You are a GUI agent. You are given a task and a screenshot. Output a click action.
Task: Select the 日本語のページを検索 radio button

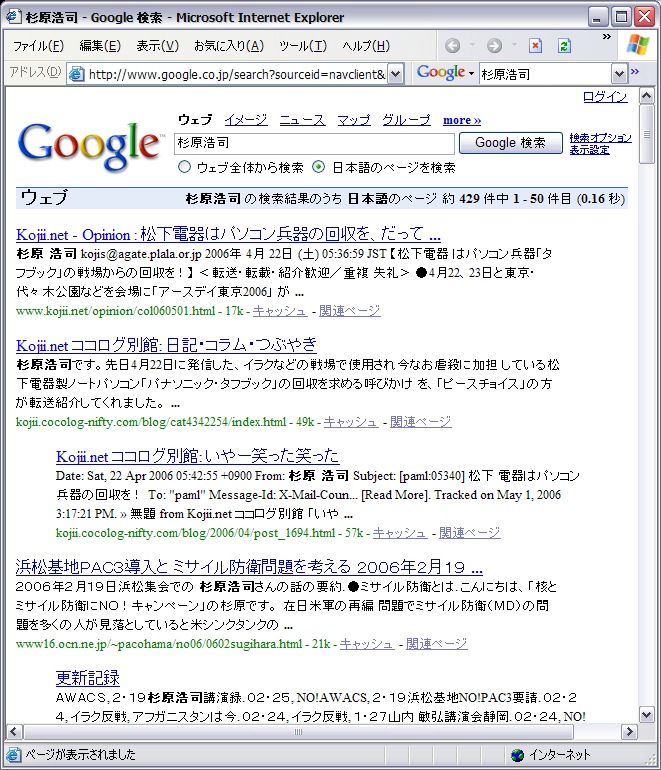tap(319, 167)
